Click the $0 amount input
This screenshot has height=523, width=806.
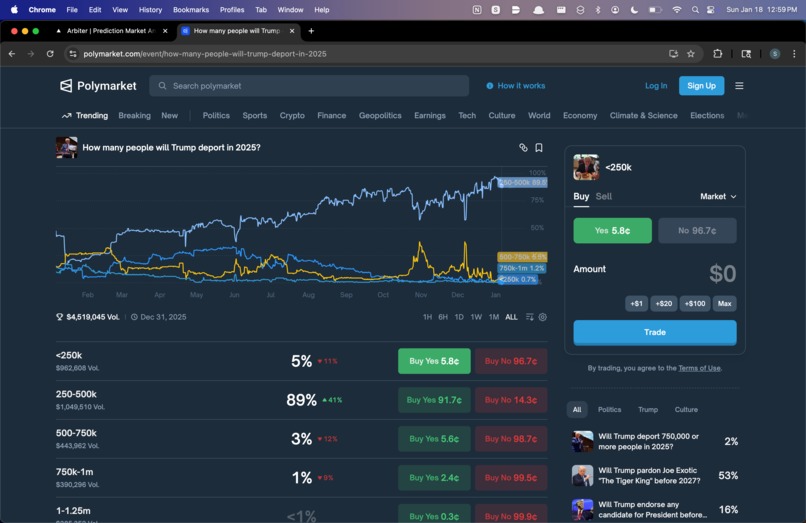pyautogui.click(x=722, y=274)
